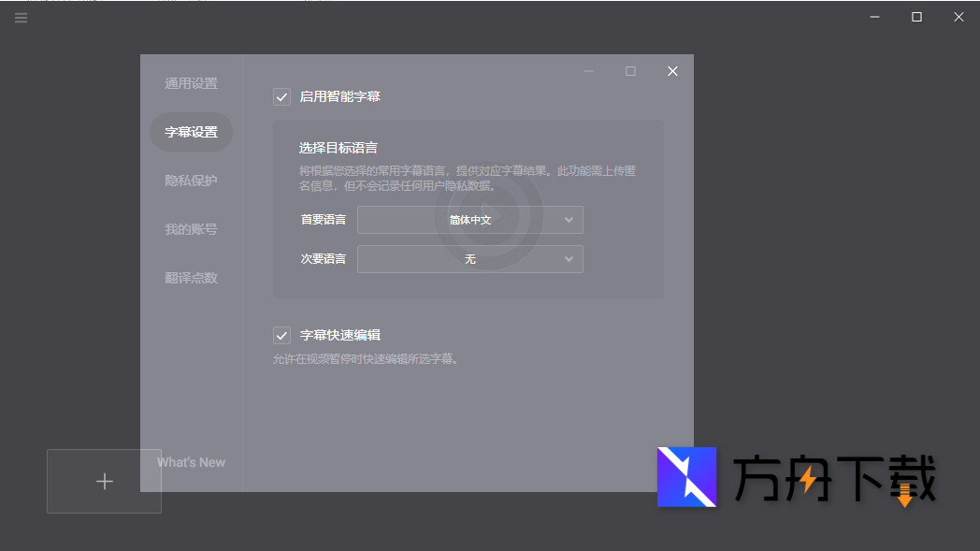Click the blue 方舟下载 lightning logo

687,478
